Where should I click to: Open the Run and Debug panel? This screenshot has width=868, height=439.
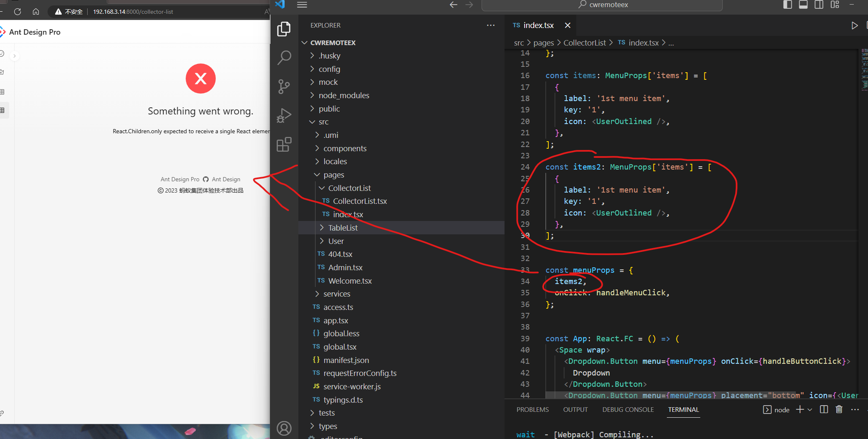pyautogui.click(x=284, y=115)
